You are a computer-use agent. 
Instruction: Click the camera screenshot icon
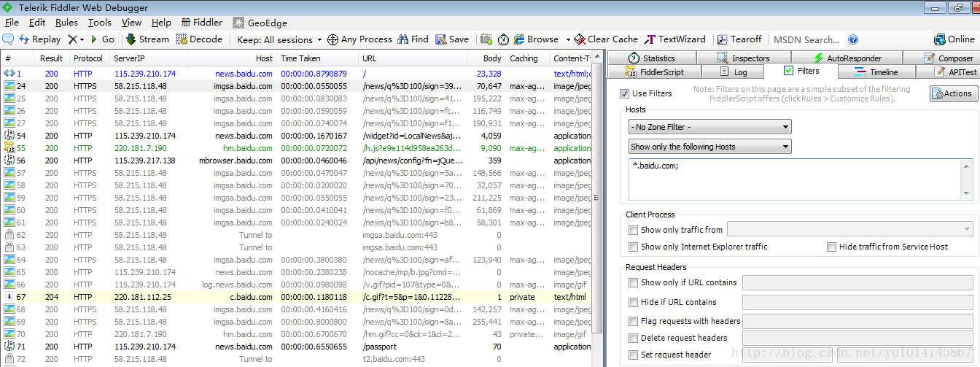[x=486, y=39]
